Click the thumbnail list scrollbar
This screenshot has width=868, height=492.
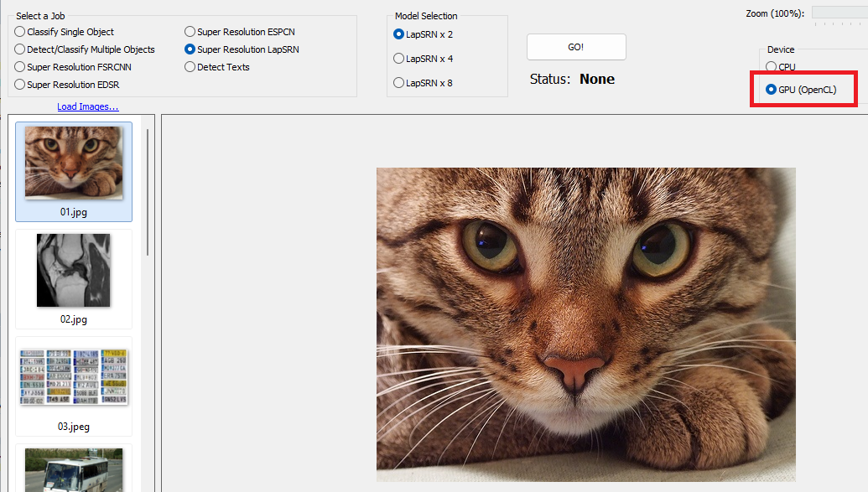click(148, 192)
